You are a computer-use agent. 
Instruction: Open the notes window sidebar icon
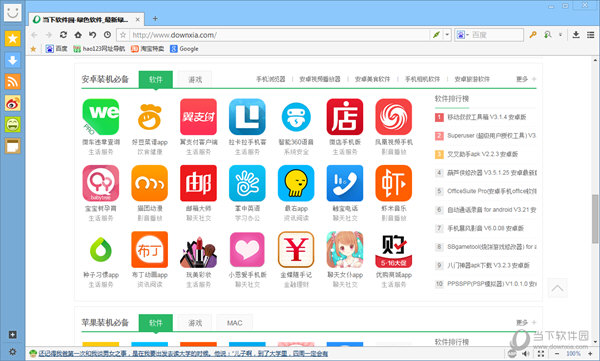tap(13, 146)
